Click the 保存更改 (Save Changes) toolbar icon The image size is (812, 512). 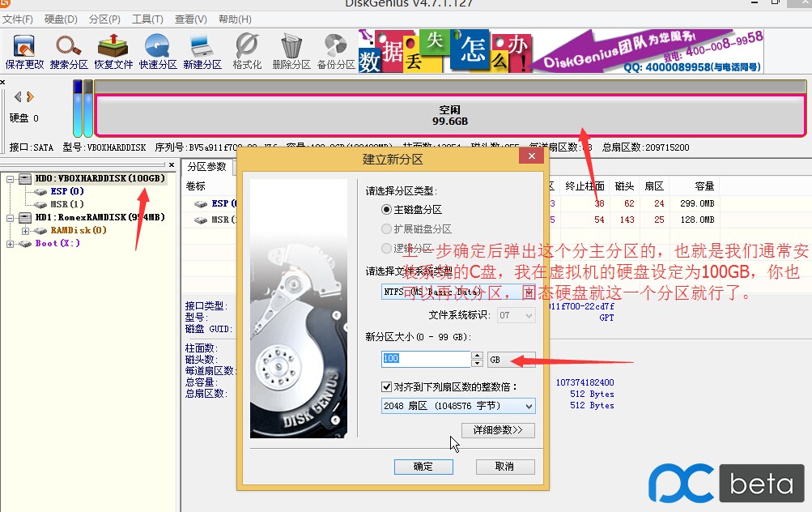pyautogui.click(x=24, y=50)
